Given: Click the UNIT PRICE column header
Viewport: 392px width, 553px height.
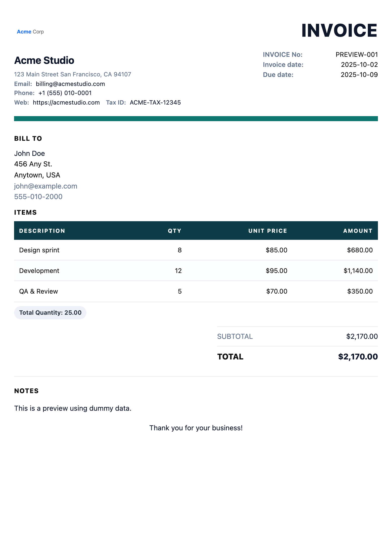Looking at the screenshot, I should click(x=268, y=231).
